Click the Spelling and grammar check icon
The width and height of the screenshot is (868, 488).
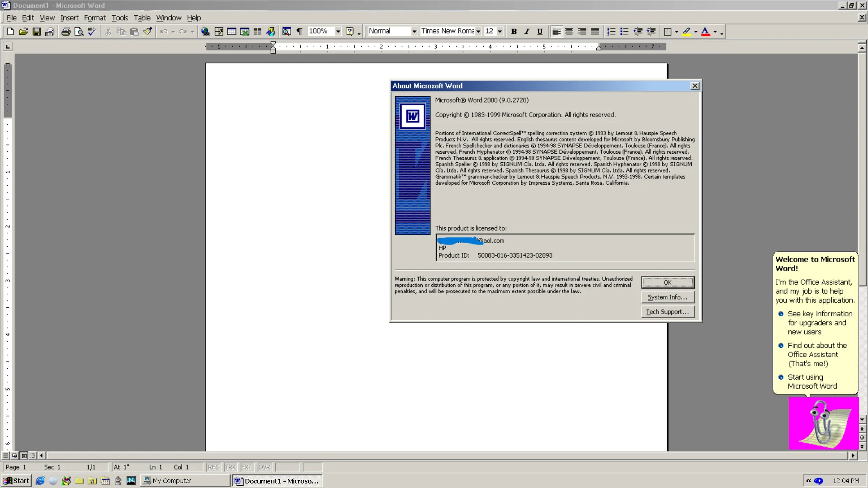point(92,31)
